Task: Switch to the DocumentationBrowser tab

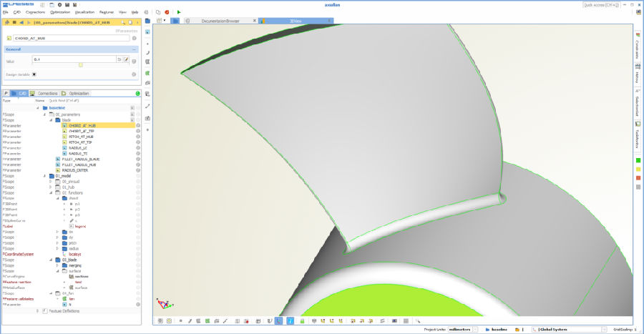Action: click(220, 21)
